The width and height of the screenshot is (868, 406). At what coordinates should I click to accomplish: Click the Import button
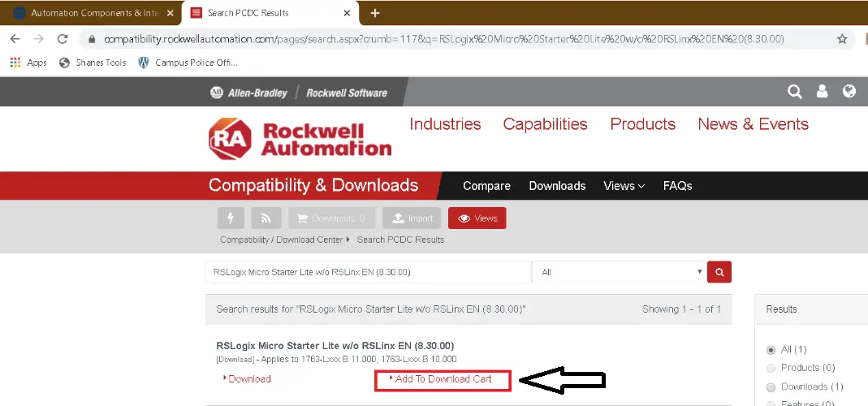coord(412,218)
